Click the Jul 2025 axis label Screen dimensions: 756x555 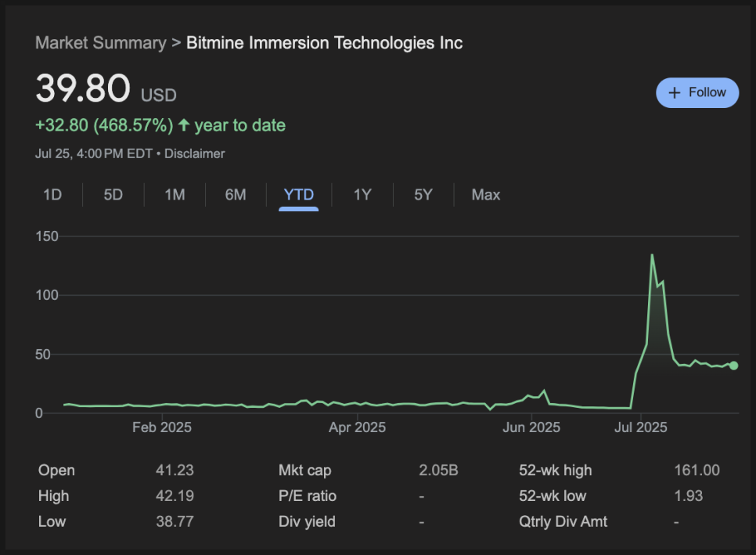(641, 427)
